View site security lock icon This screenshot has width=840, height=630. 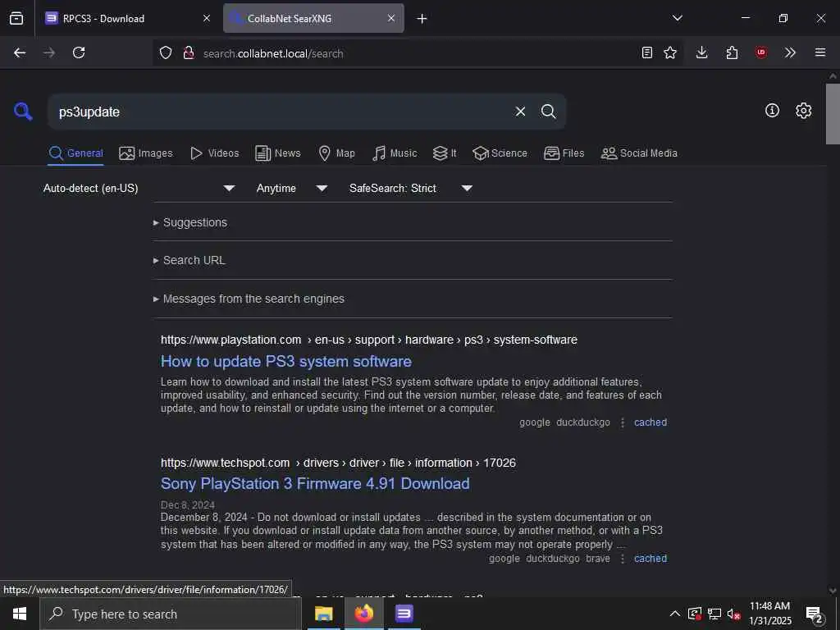pyautogui.click(x=189, y=53)
